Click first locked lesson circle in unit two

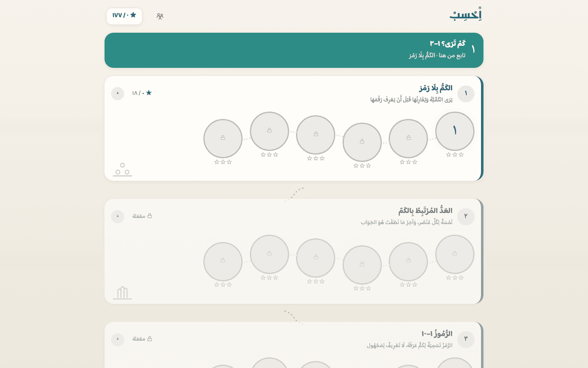[x=454, y=254]
